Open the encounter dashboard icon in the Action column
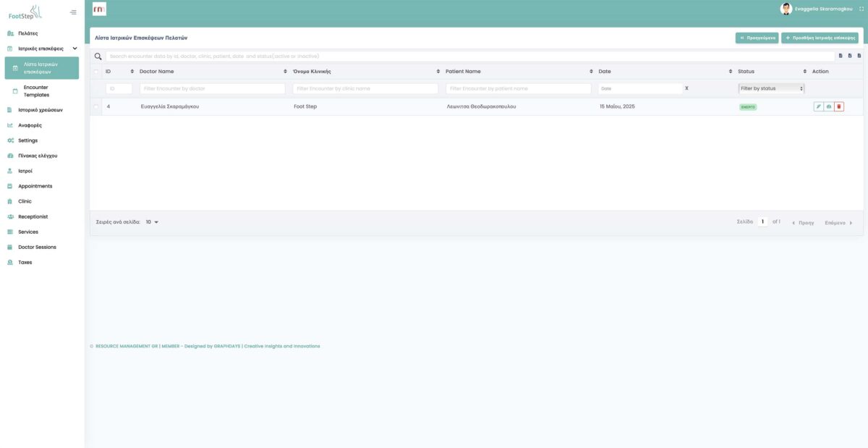The image size is (868, 448). click(x=829, y=106)
